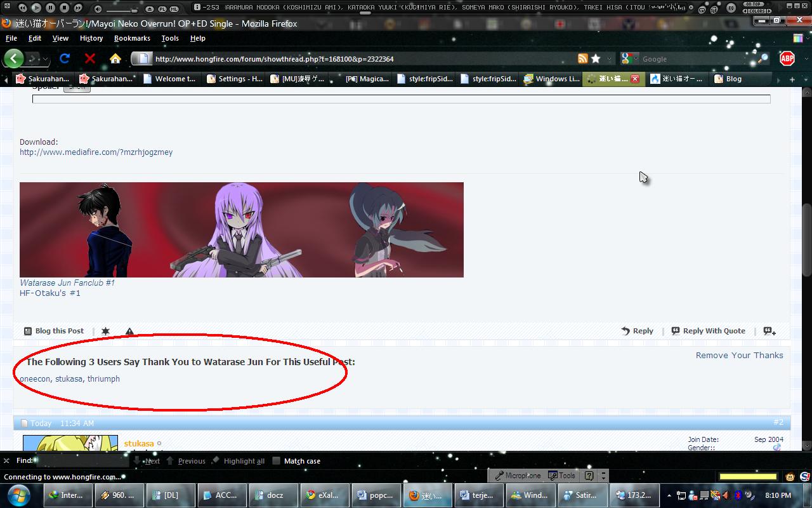
Task: Open the media player EQ equalizer button
Action: click(731, 8)
